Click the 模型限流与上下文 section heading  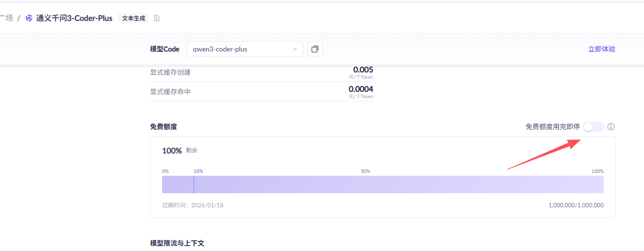tap(177, 243)
